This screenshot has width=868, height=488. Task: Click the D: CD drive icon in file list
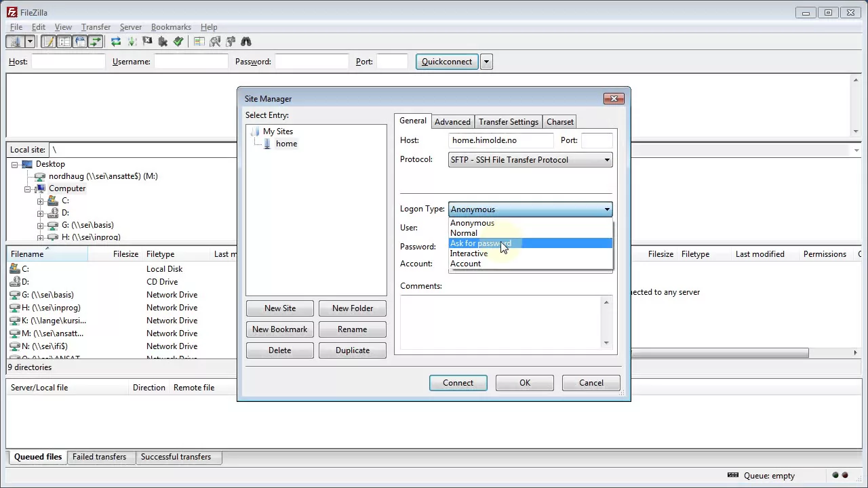coord(15,282)
